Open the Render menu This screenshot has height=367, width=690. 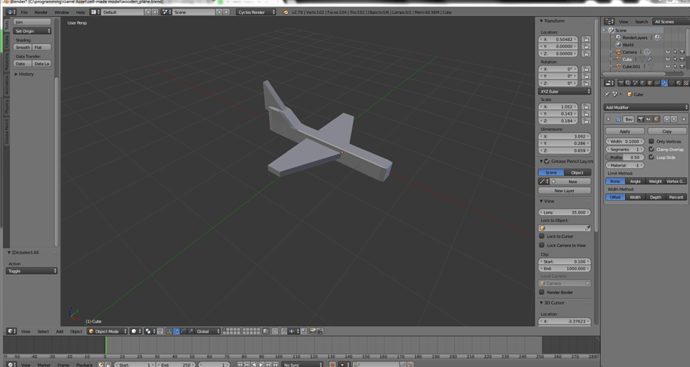pos(41,12)
